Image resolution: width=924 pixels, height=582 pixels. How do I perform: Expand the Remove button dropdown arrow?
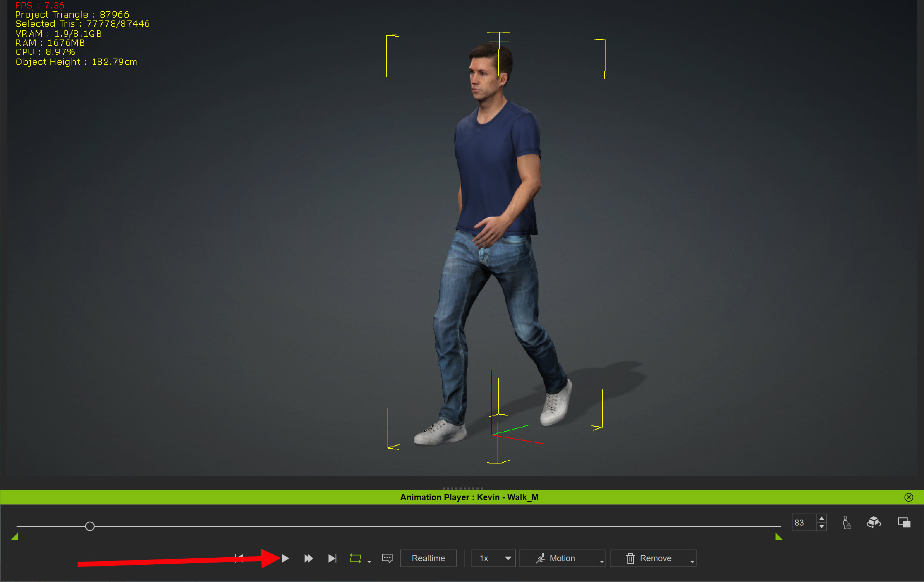coord(692,562)
